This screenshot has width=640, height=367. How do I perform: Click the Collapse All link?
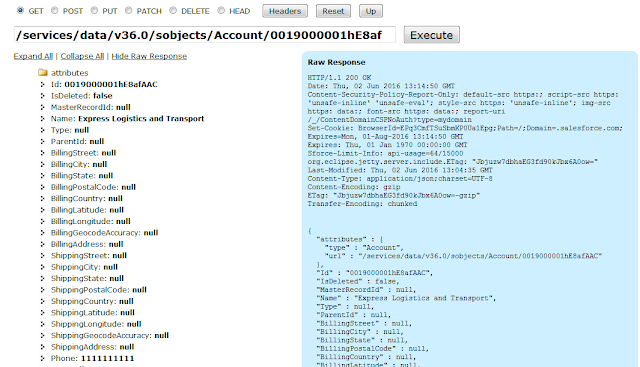tap(82, 56)
